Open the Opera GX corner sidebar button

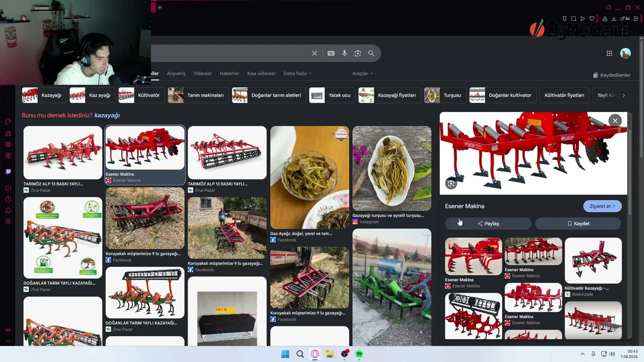point(8,330)
